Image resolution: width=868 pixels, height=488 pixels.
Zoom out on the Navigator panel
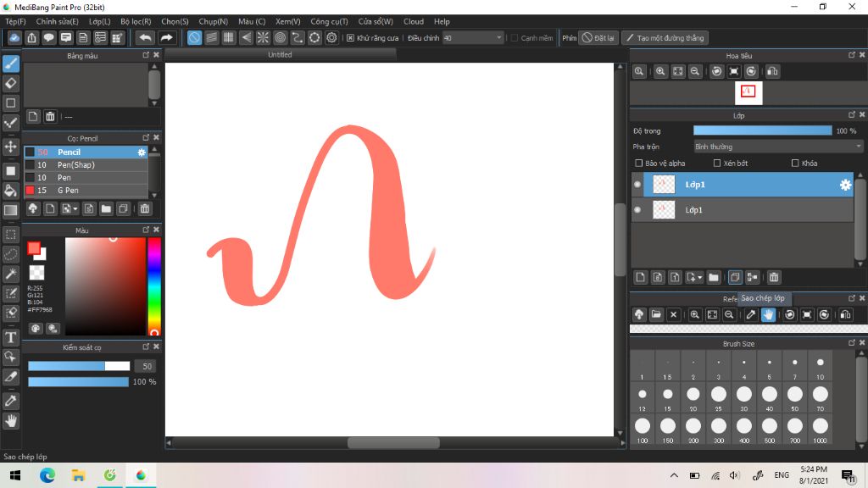click(695, 71)
